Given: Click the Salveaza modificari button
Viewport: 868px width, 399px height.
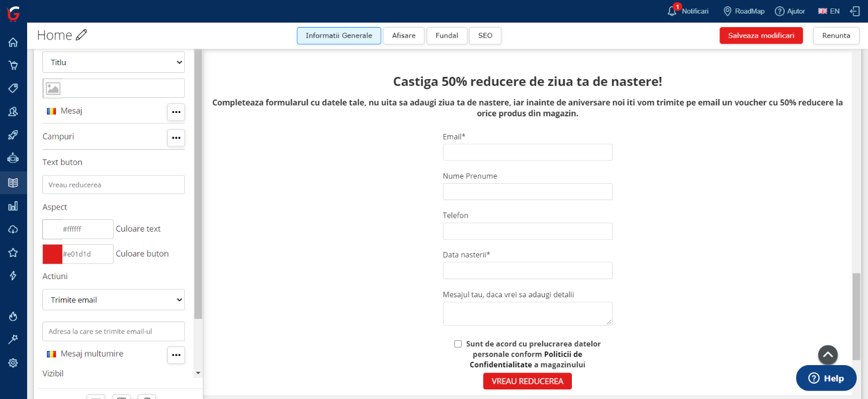Looking at the screenshot, I should click(761, 36).
